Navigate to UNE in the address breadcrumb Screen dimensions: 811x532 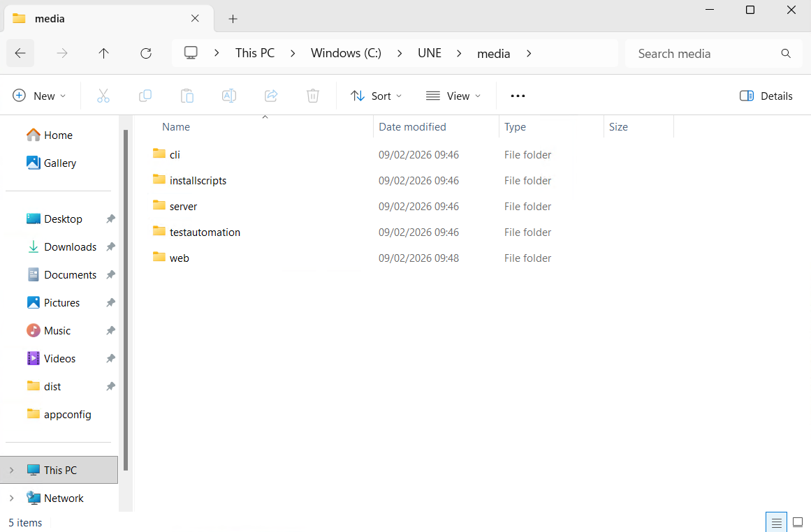click(430, 54)
